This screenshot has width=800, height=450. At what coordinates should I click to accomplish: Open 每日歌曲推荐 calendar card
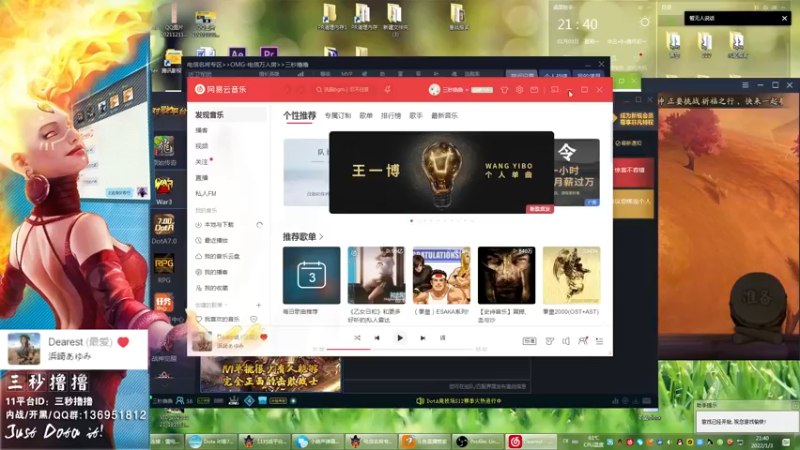pyautogui.click(x=312, y=276)
